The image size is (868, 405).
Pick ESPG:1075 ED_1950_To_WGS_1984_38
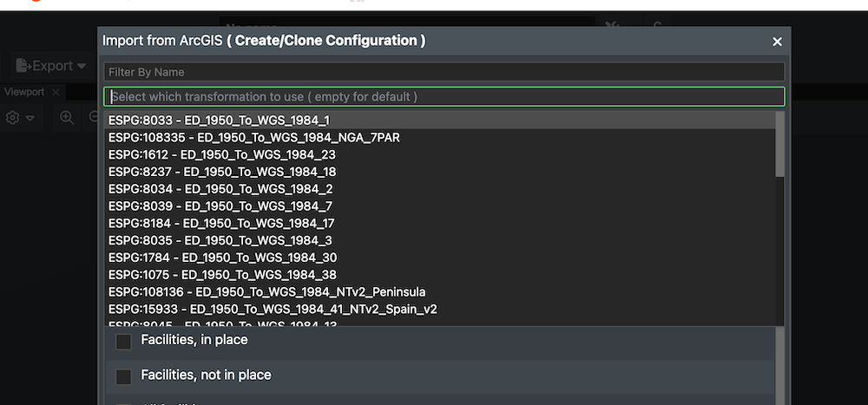point(440,274)
